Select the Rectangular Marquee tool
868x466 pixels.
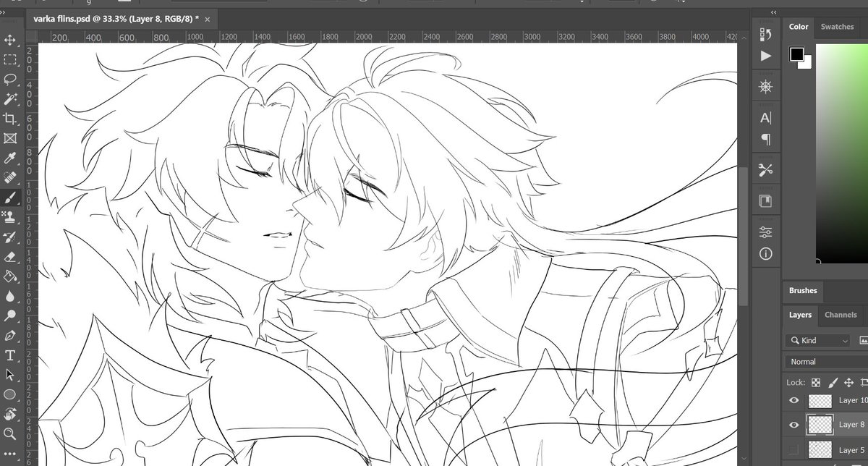point(10,59)
